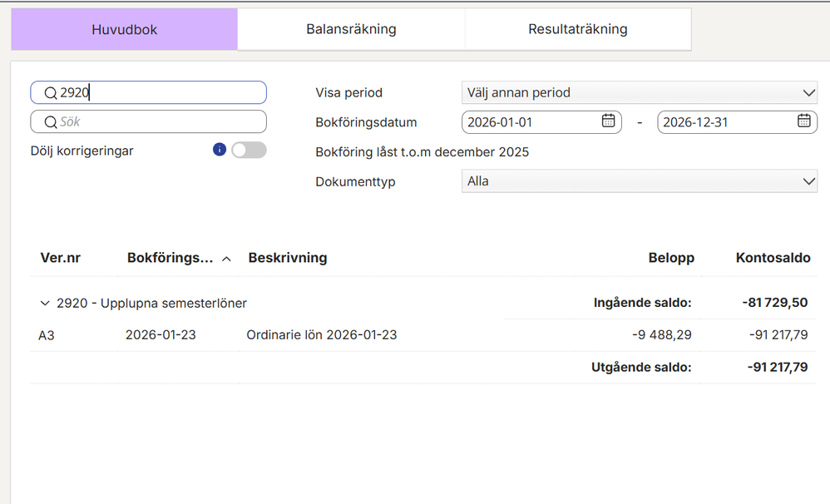
Task: Click the info icon beside Dölj korrigeringar
Action: [x=220, y=150]
